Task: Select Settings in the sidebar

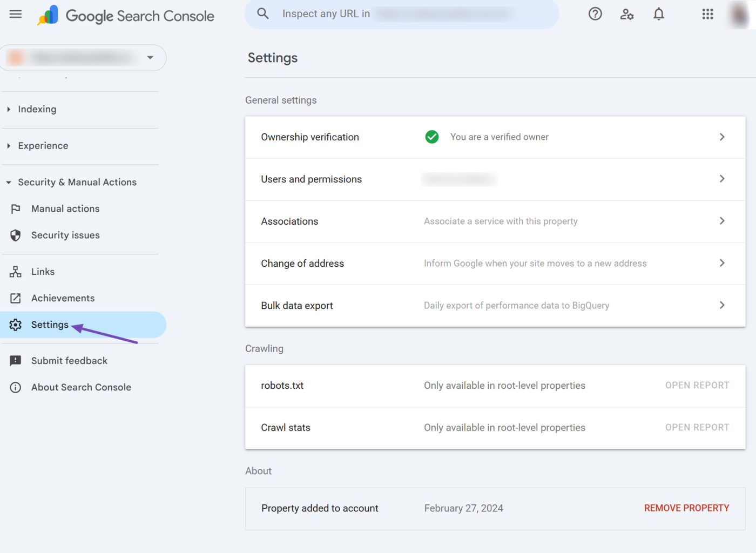Action: 50,325
